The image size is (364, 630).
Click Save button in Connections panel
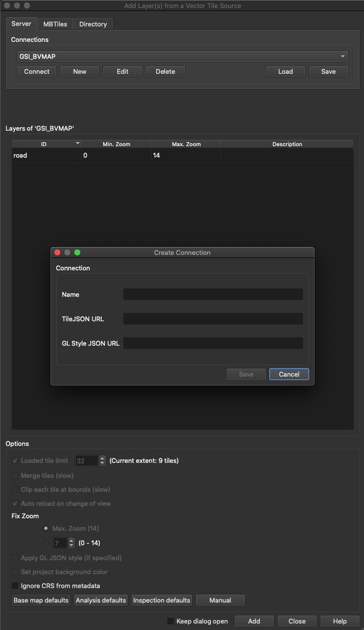329,71
